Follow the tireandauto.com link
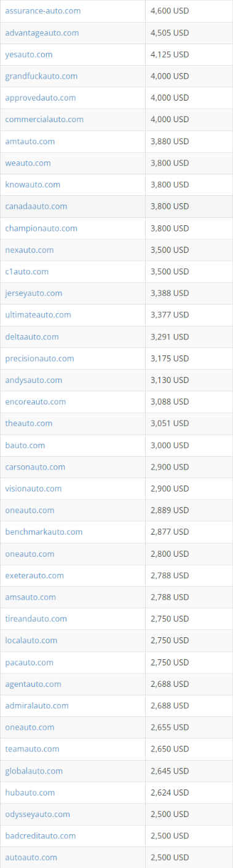Image resolution: width=233 pixels, height=868 pixels. click(x=36, y=618)
